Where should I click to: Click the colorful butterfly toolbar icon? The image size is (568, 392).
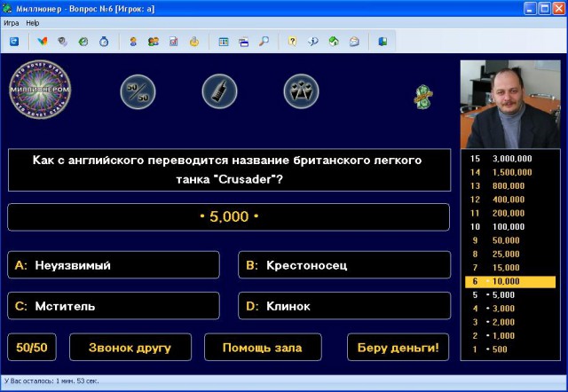[x=43, y=42]
